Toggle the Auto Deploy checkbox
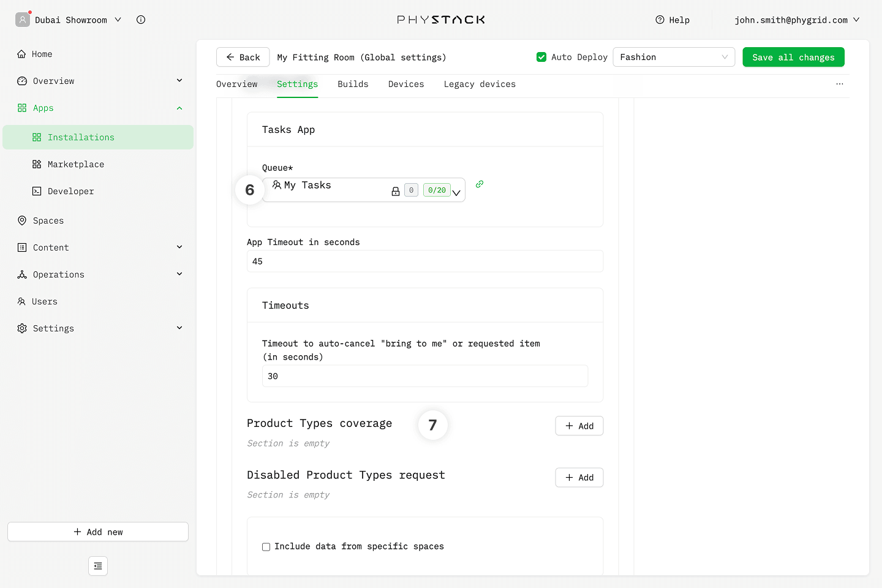The width and height of the screenshot is (882, 588). point(541,57)
